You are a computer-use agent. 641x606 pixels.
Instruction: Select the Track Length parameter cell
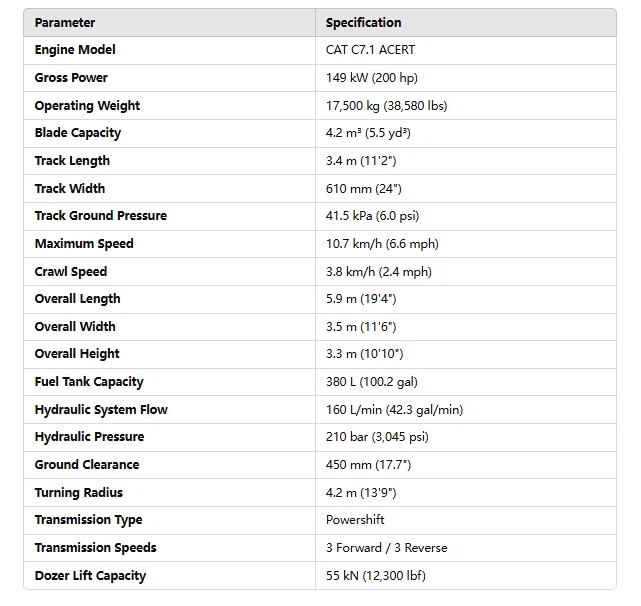72,161
